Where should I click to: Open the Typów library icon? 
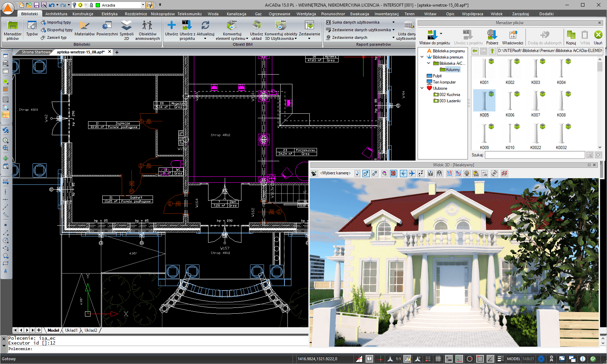pyautogui.click(x=32, y=28)
